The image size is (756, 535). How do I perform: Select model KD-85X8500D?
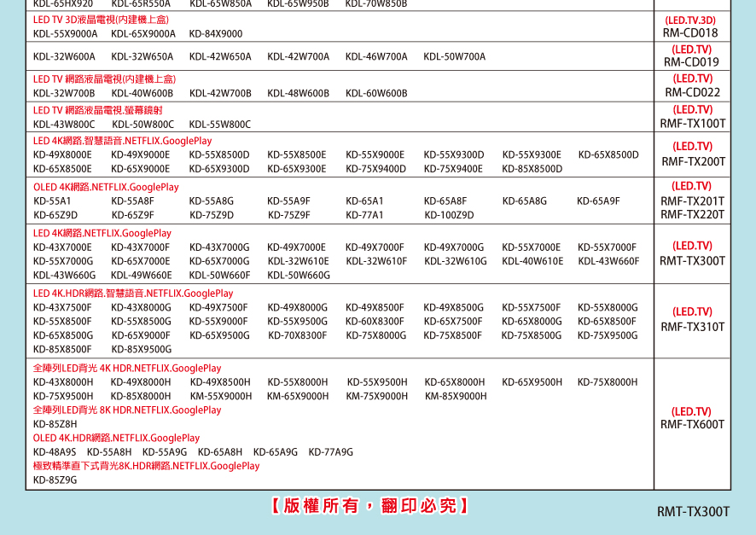coord(532,169)
